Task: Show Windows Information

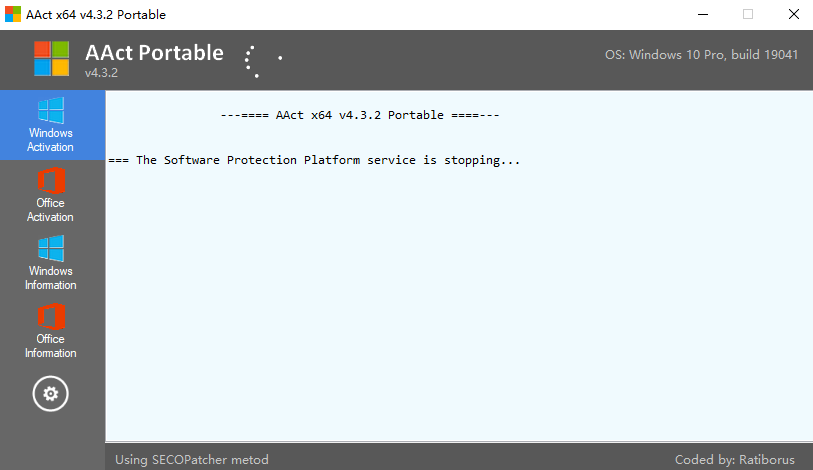Action: point(51,263)
